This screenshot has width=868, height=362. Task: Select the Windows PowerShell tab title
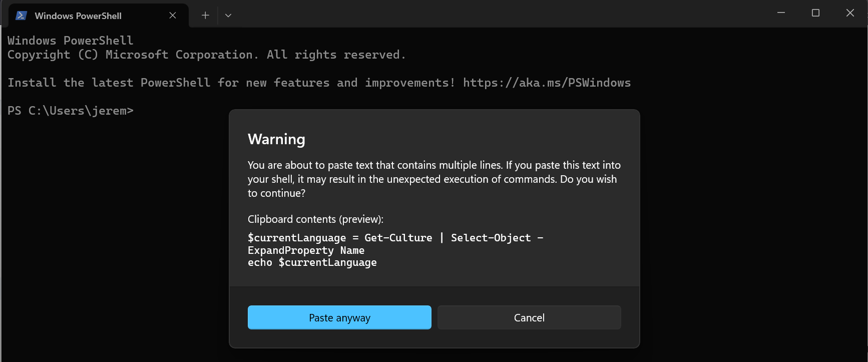(x=78, y=16)
